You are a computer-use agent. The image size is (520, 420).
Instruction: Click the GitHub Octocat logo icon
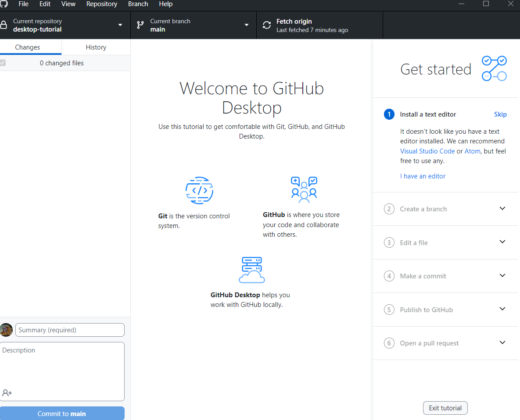click(4, 4)
